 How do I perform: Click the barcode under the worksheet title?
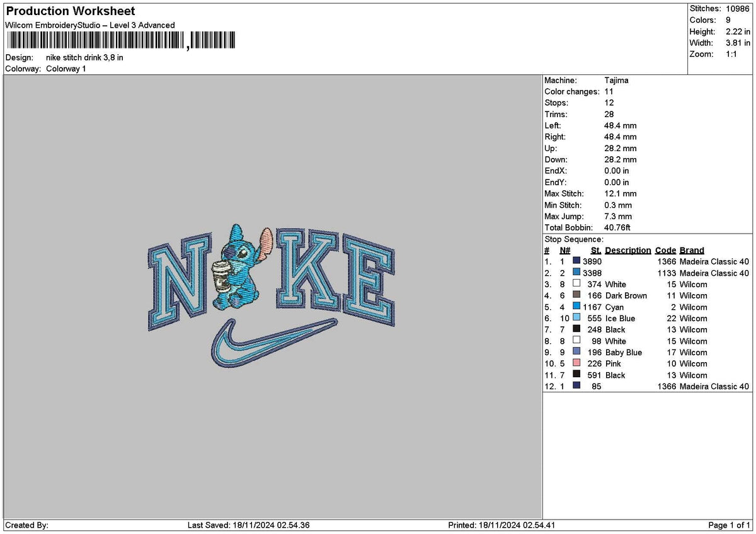pyautogui.click(x=122, y=42)
